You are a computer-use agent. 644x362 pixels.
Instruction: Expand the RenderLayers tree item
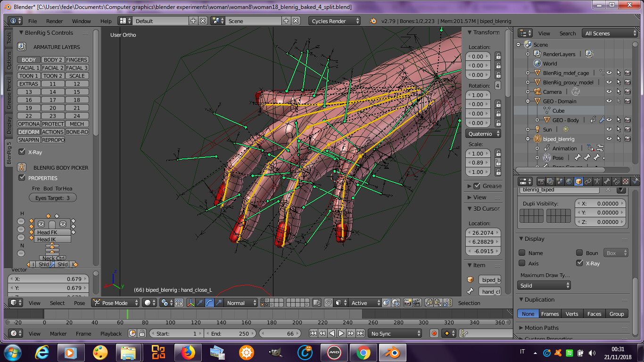click(528, 54)
